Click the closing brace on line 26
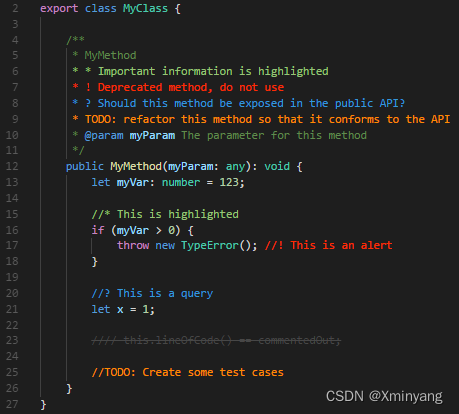The height and width of the screenshot is (414, 459). click(x=69, y=389)
